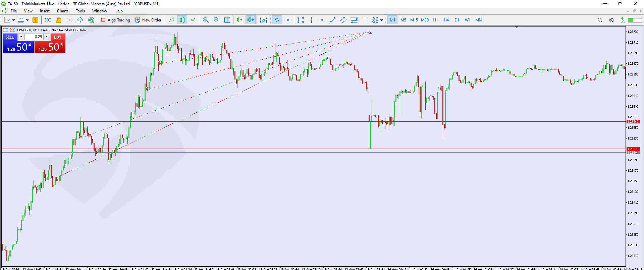Take a chart screenshot with camera icon

point(264,20)
